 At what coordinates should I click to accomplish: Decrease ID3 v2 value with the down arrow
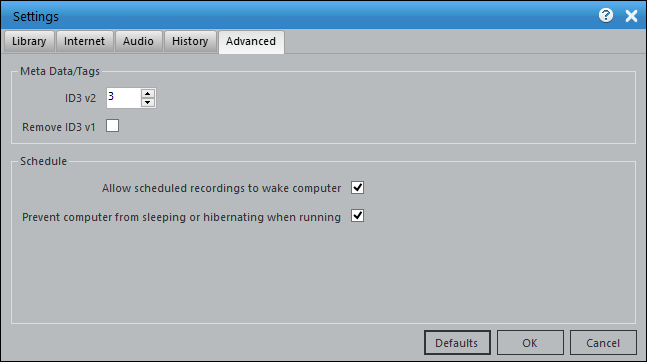pyautogui.click(x=148, y=102)
